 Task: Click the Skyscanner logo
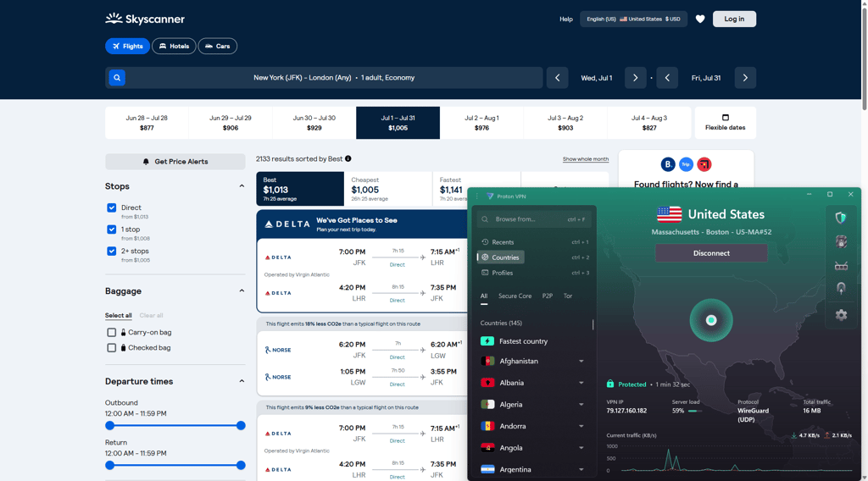145,19
